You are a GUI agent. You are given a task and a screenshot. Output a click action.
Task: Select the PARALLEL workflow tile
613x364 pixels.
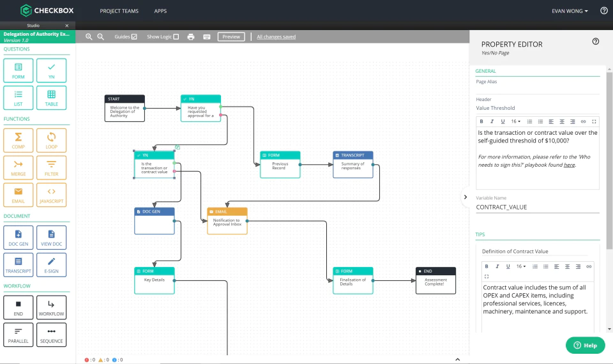pyautogui.click(x=18, y=335)
